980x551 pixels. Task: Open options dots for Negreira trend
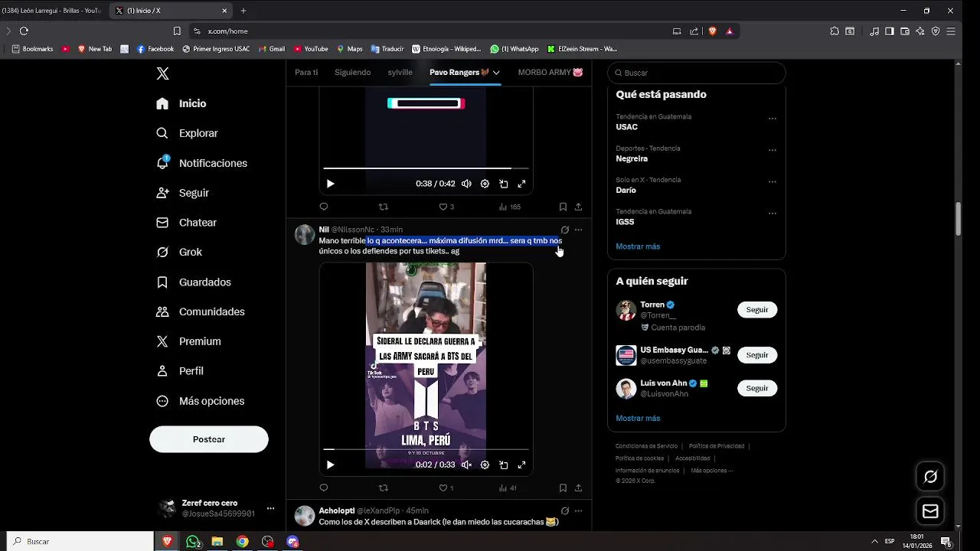pyautogui.click(x=773, y=150)
